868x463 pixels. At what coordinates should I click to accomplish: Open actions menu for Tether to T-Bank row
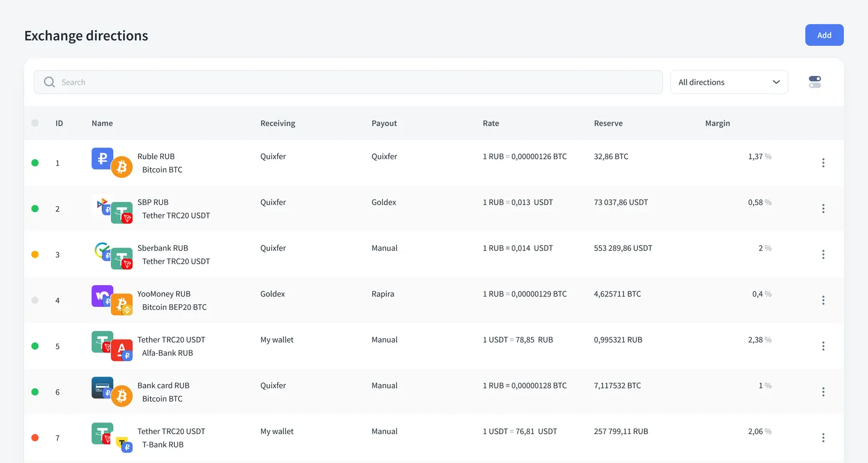pos(823,438)
